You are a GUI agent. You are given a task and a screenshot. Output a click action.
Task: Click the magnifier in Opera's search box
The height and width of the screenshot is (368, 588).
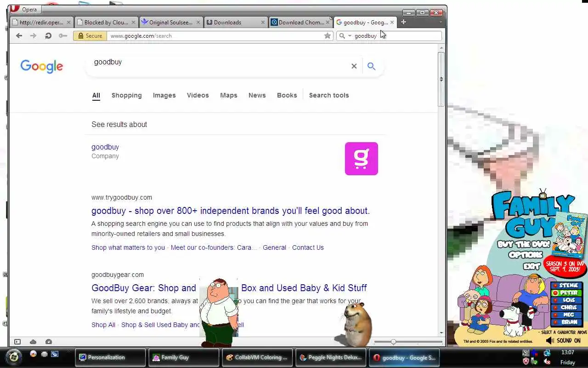coord(342,35)
